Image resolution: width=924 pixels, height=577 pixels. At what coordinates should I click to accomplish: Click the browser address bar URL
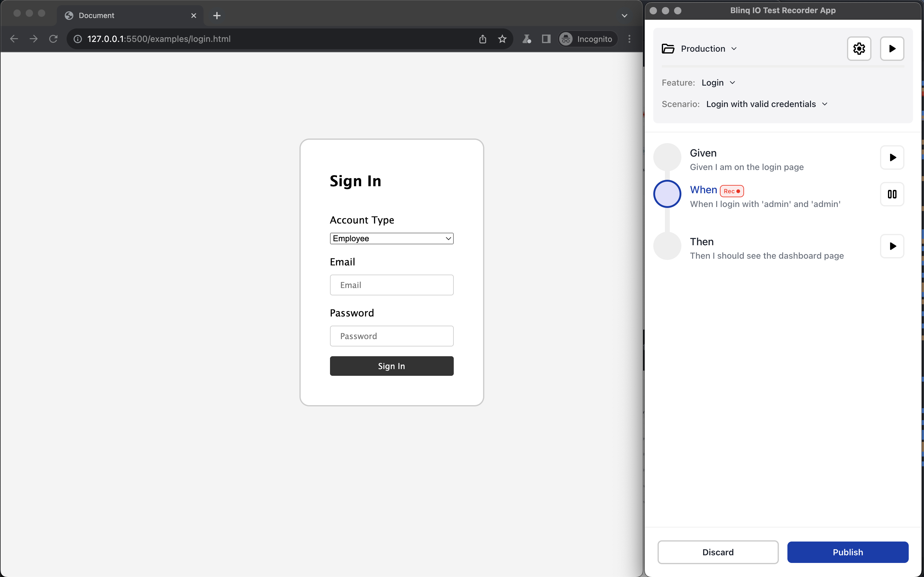[x=159, y=39]
